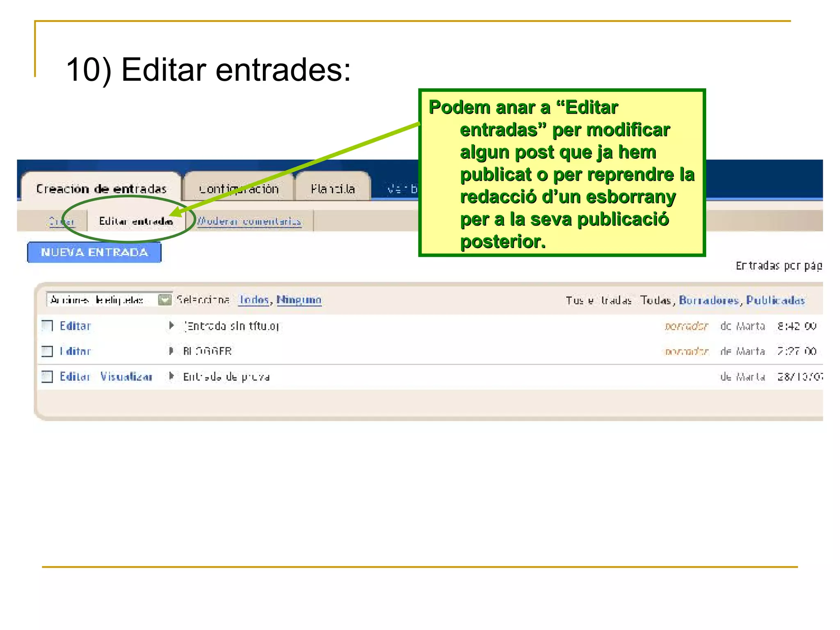Edit the Entrada de prova post
This screenshot has height=630, width=840.
click(x=75, y=376)
